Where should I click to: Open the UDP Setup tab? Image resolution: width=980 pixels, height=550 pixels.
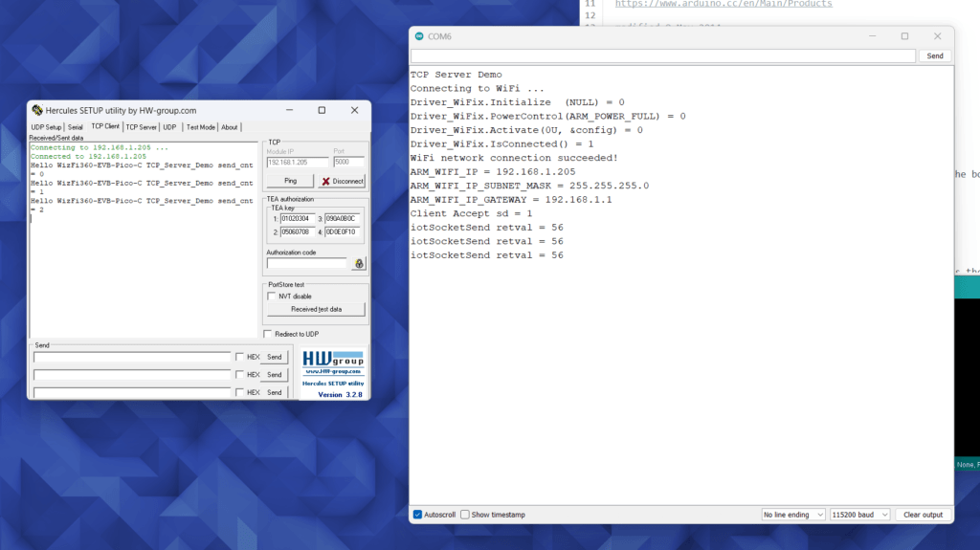point(46,127)
